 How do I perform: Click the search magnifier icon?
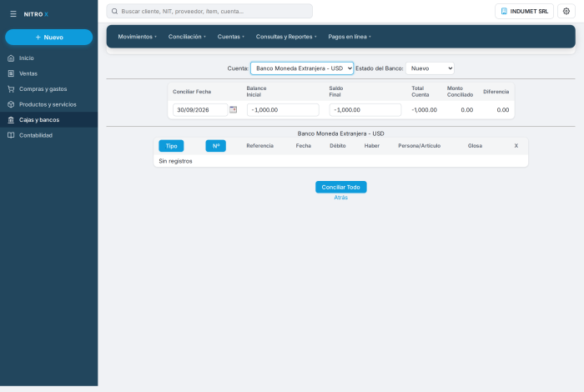point(115,11)
